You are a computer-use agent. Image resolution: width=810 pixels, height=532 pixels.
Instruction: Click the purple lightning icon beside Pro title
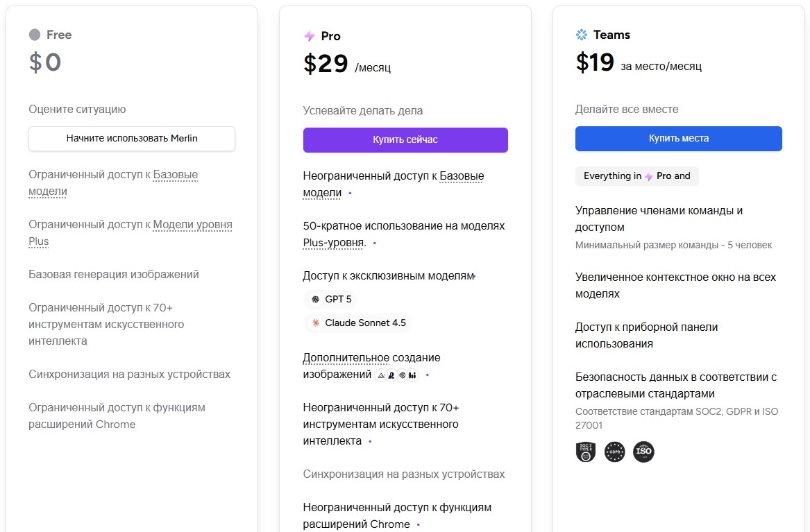coord(310,36)
